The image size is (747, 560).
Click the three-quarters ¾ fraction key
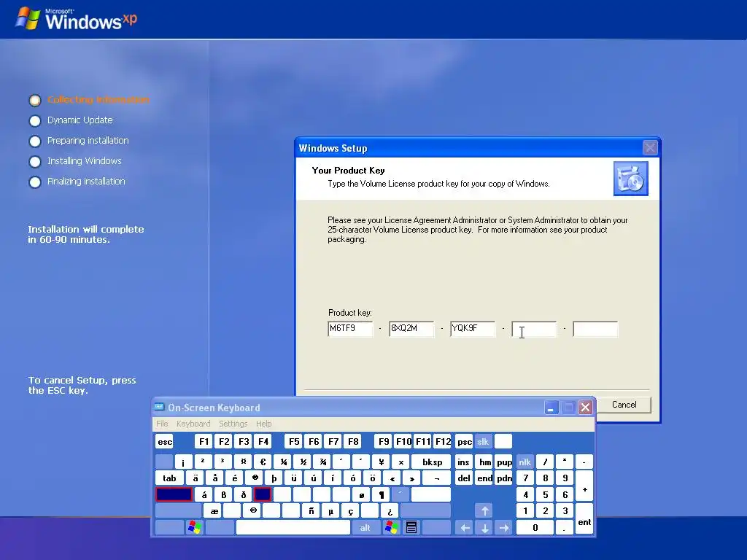click(x=322, y=462)
